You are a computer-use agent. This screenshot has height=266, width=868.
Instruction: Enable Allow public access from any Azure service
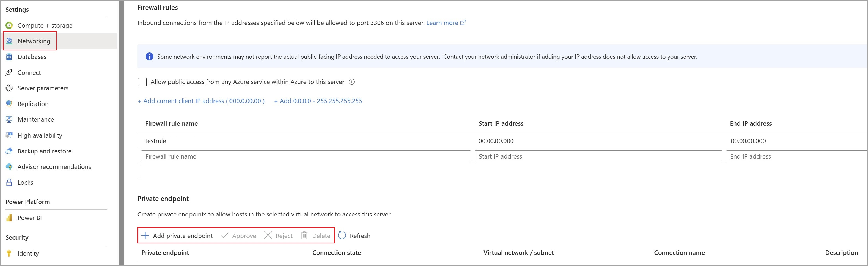tap(142, 82)
